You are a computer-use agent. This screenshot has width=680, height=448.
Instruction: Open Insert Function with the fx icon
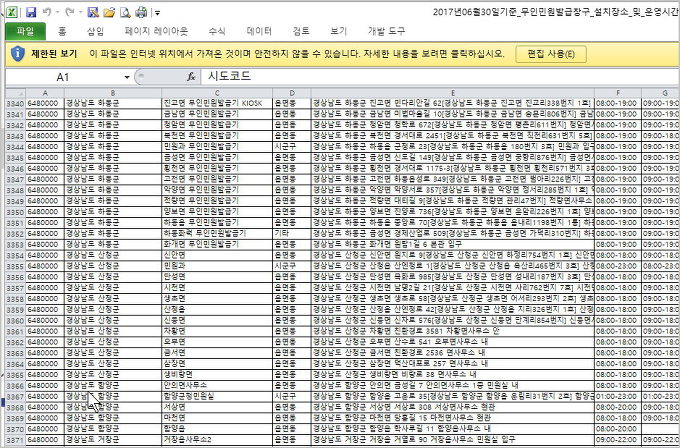click(191, 77)
